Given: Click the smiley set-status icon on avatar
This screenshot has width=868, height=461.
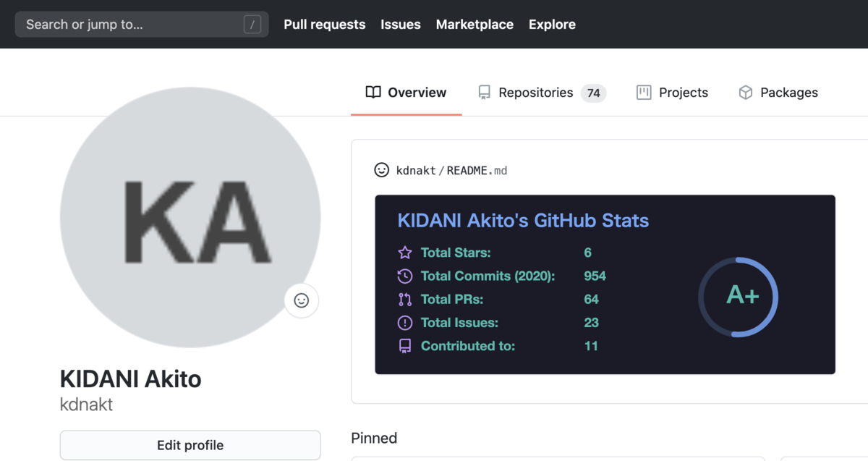Looking at the screenshot, I should [x=302, y=300].
